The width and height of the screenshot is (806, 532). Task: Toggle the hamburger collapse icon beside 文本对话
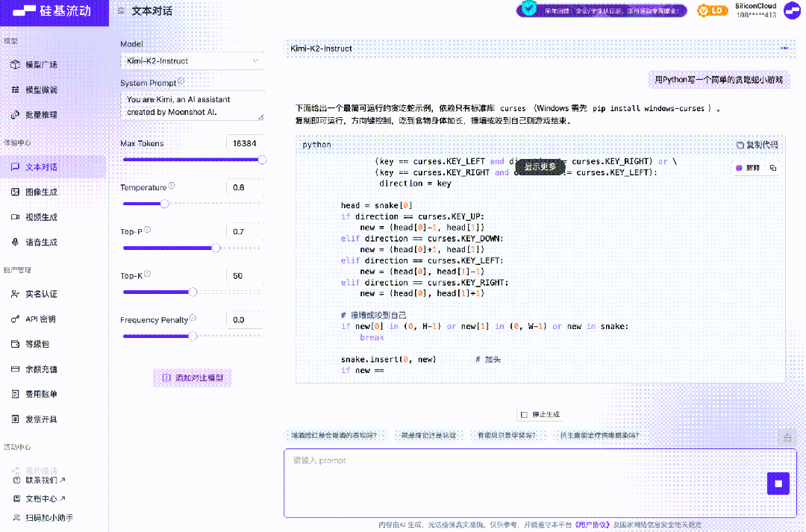point(120,12)
